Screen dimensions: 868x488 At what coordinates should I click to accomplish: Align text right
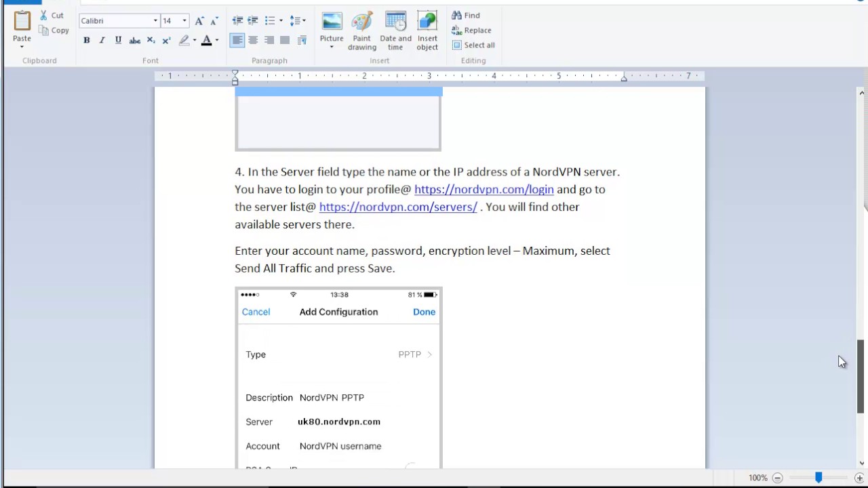269,41
